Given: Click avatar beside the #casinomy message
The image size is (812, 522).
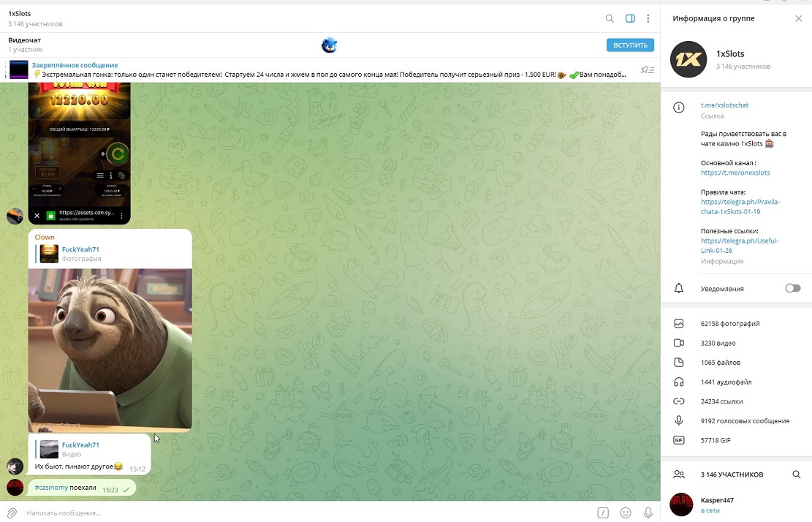Looking at the screenshot, I should [15, 488].
